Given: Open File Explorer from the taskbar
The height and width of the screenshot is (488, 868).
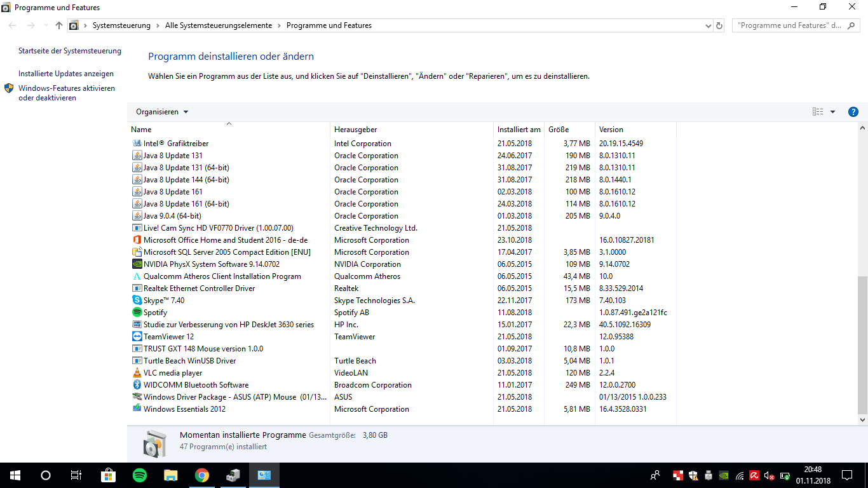Looking at the screenshot, I should (170, 475).
